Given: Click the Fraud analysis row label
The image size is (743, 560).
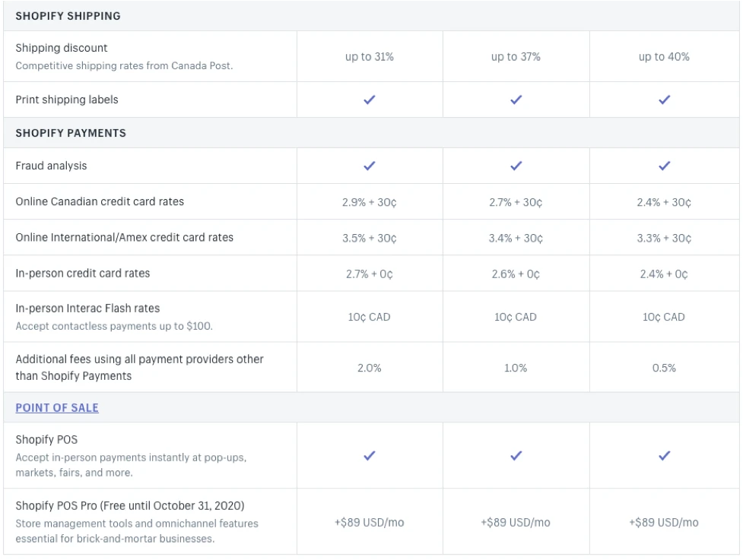Looking at the screenshot, I should point(51,166).
